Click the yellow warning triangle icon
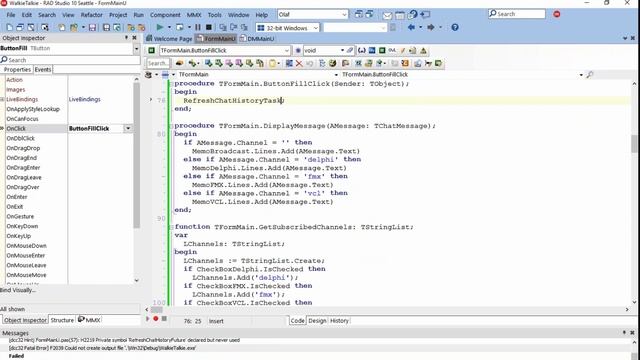The image size is (640, 360). click(423, 51)
